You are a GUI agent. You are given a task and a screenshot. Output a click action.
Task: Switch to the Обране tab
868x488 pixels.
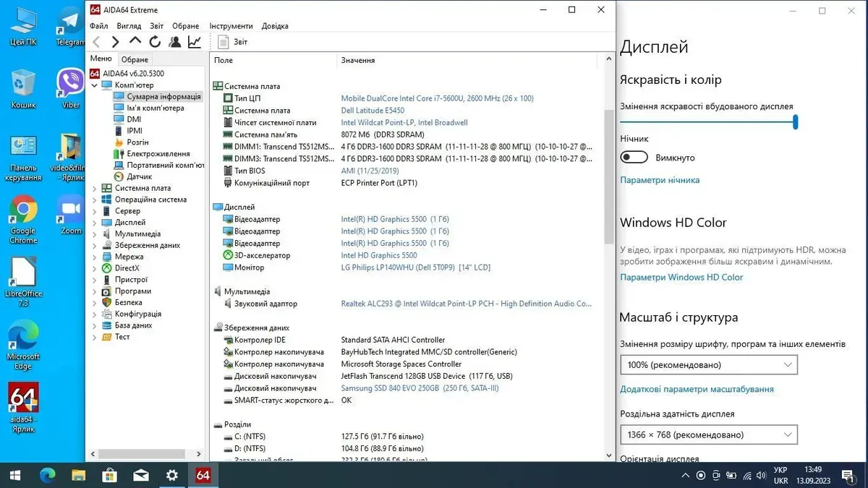tap(135, 59)
